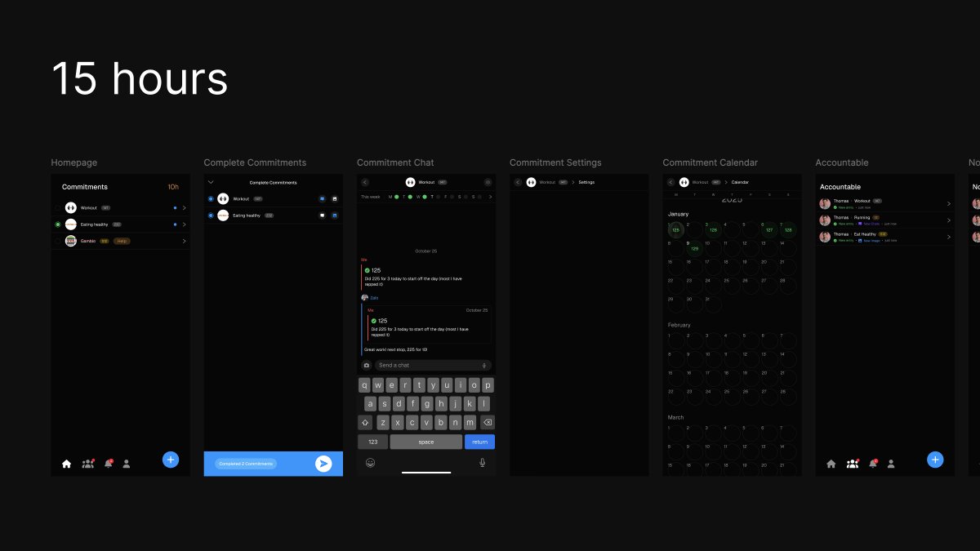Viewport: 980px width, 551px height.
Task: Send completed commitments with the arrow button
Action: 323,464
